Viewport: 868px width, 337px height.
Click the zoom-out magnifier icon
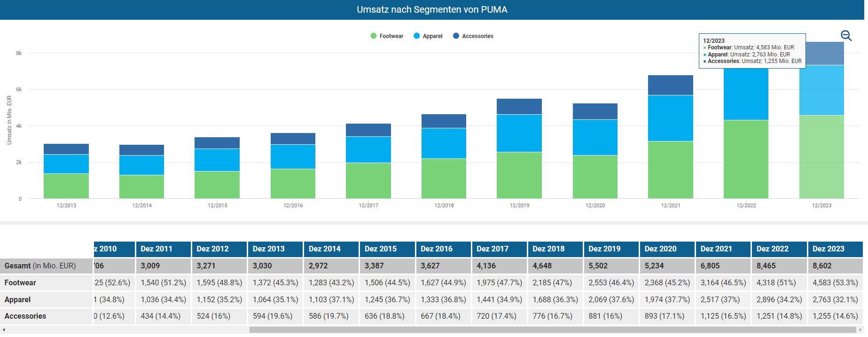click(x=846, y=36)
